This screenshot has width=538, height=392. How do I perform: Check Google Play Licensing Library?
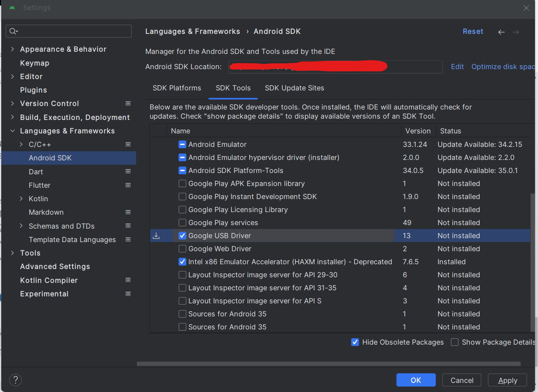[x=182, y=209]
